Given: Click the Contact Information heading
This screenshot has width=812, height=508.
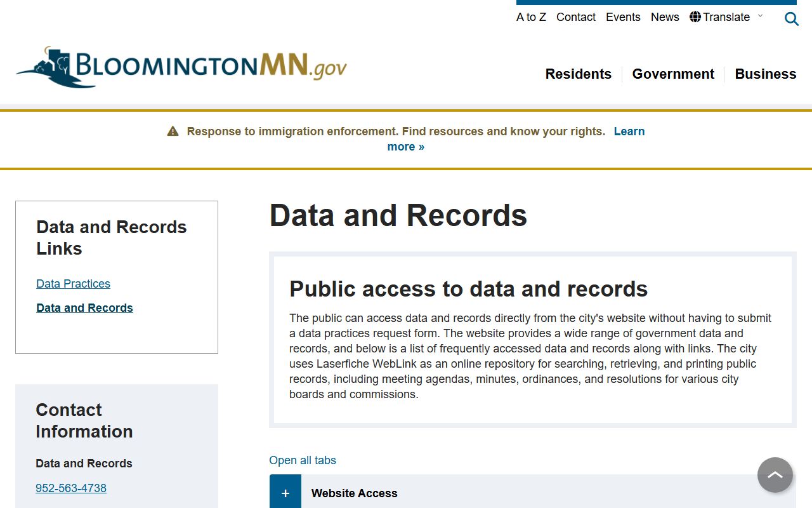Looking at the screenshot, I should 84,420.
